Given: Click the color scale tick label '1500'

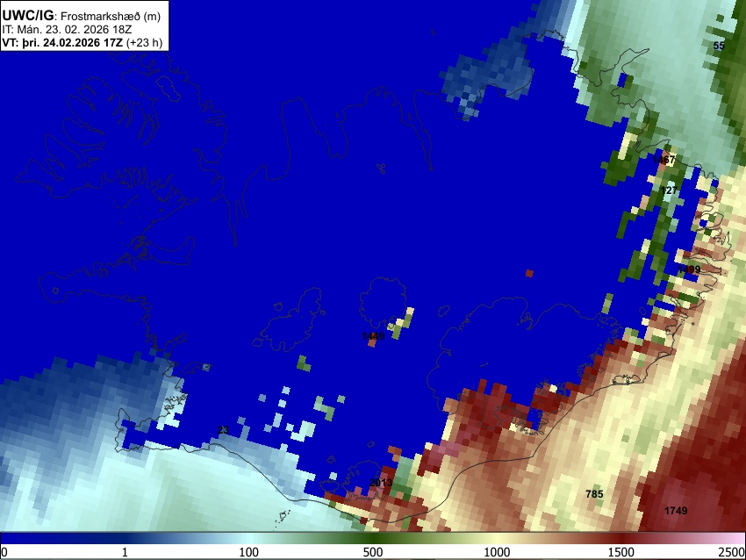Looking at the screenshot, I should pos(621,552).
